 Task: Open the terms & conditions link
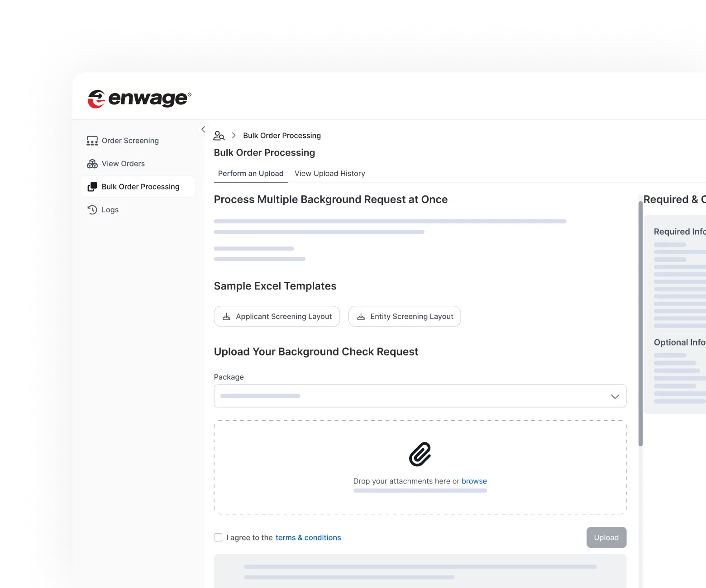(308, 537)
